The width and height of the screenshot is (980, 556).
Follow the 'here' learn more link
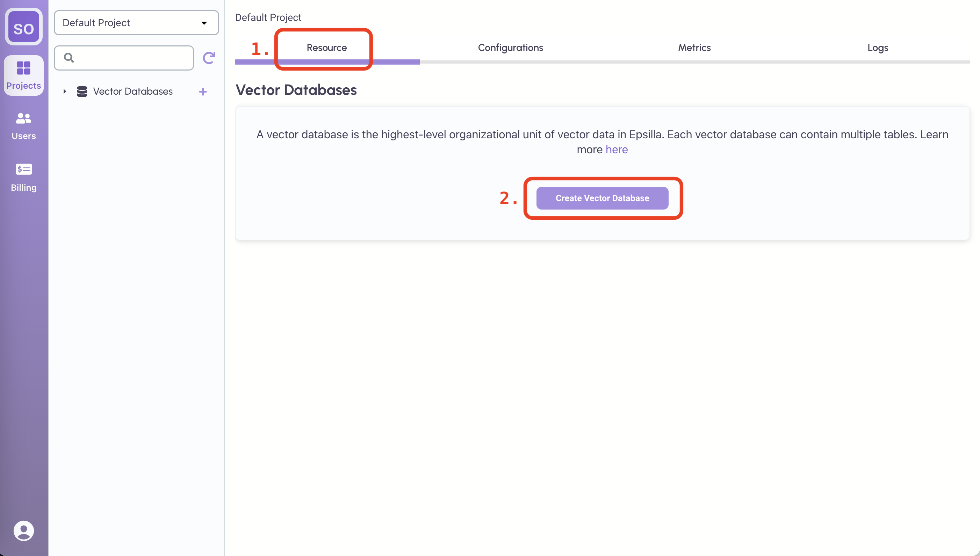pos(616,150)
